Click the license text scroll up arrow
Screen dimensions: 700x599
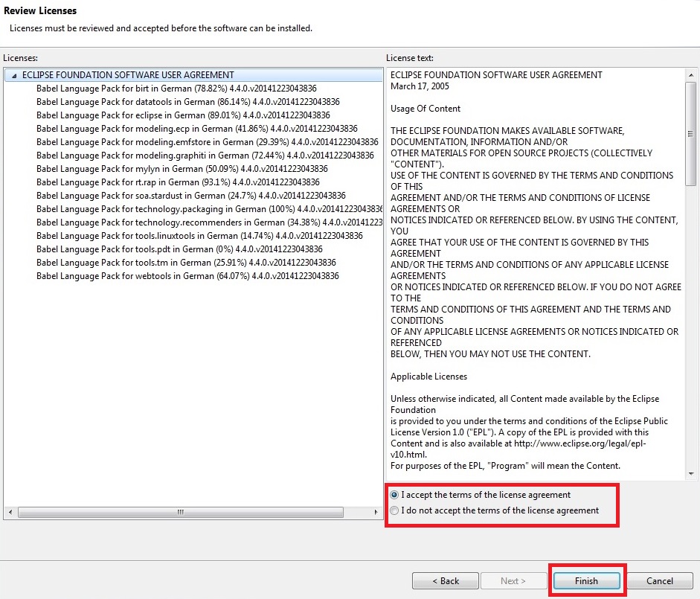pyautogui.click(x=690, y=75)
